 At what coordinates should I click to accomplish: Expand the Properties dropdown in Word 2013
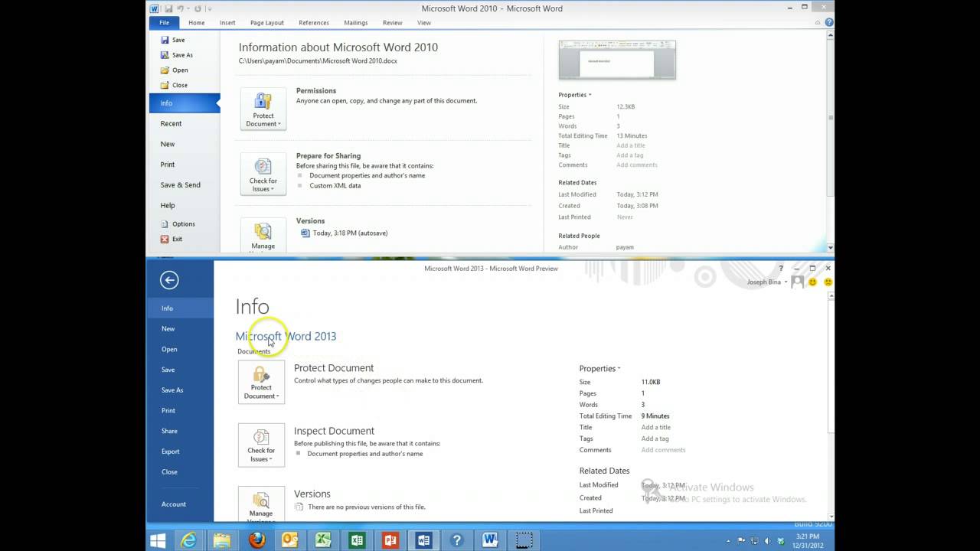click(x=599, y=368)
